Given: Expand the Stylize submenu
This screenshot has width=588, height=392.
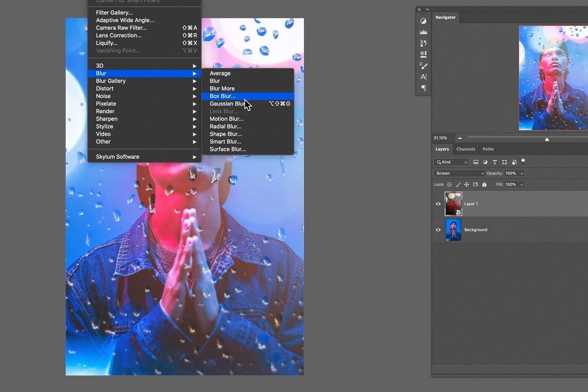Looking at the screenshot, I should (x=145, y=126).
